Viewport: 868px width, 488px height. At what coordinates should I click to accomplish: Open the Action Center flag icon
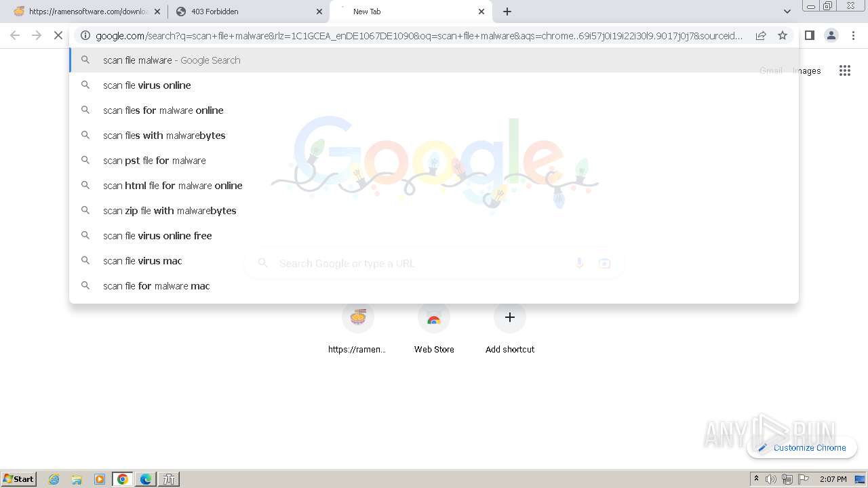tap(804, 479)
